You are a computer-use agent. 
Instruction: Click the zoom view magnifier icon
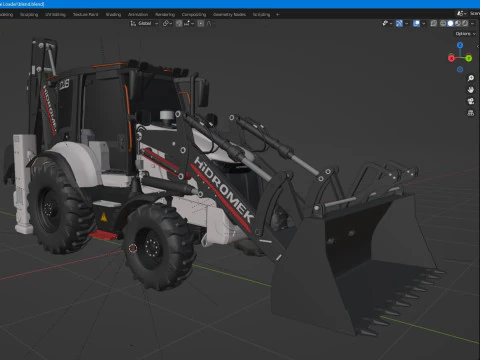471,78
